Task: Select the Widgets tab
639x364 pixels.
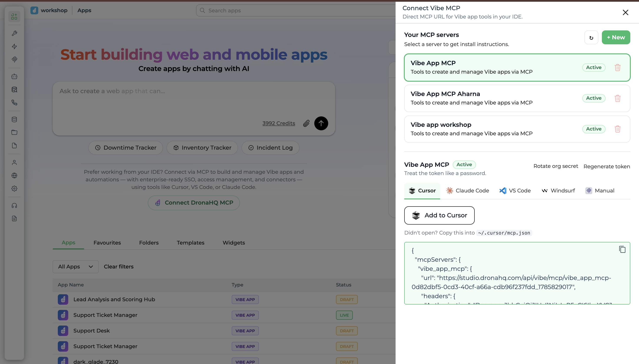Action: pos(234,243)
